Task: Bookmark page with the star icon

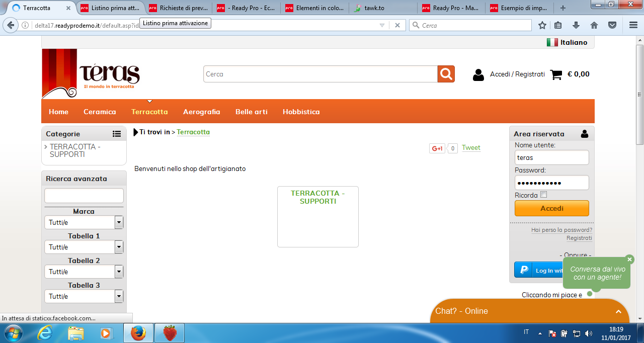Action: pyautogui.click(x=542, y=25)
